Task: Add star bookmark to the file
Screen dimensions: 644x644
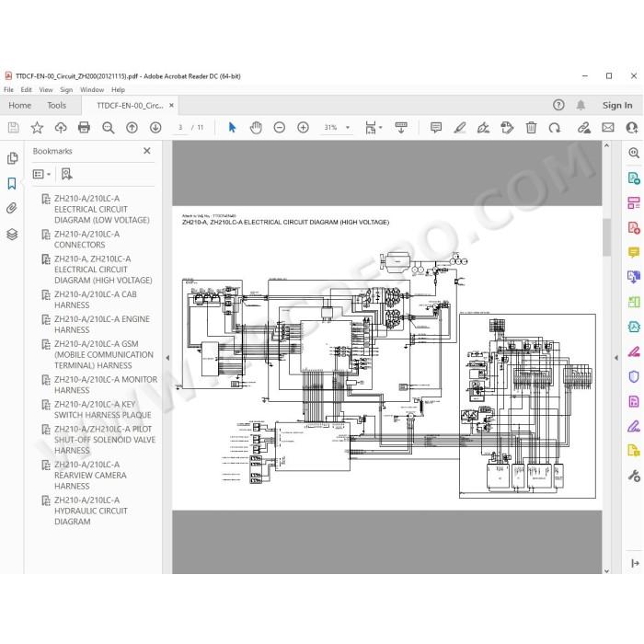Action: 37,128
